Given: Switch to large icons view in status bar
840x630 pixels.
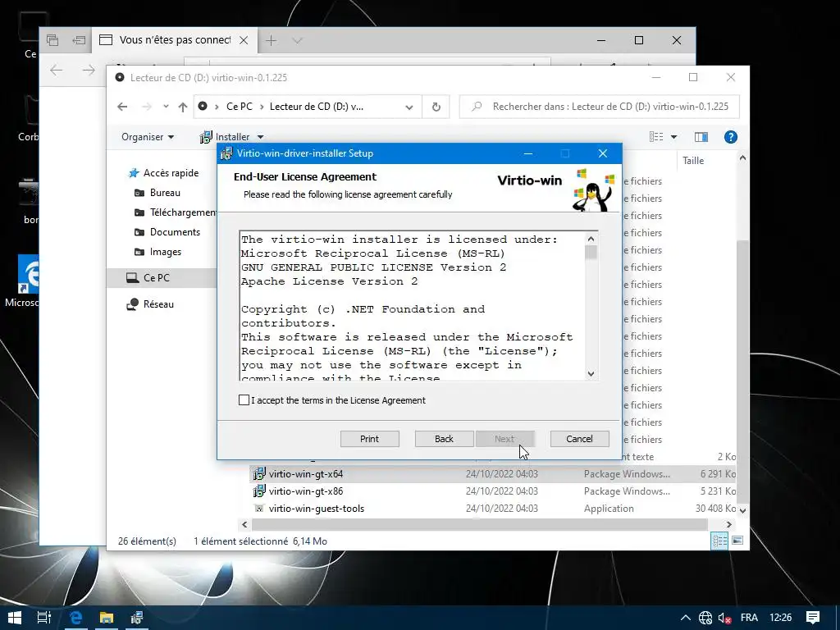Looking at the screenshot, I should [x=737, y=541].
